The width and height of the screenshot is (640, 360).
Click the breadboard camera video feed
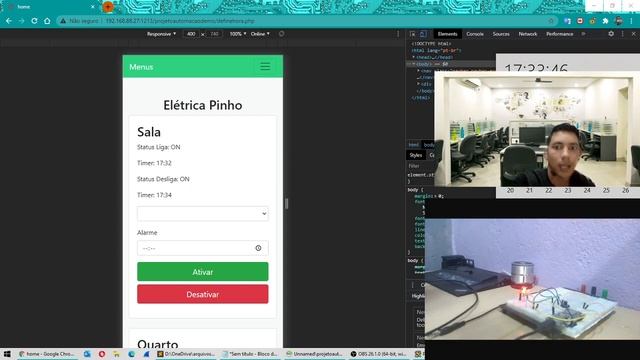tap(532, 280)
